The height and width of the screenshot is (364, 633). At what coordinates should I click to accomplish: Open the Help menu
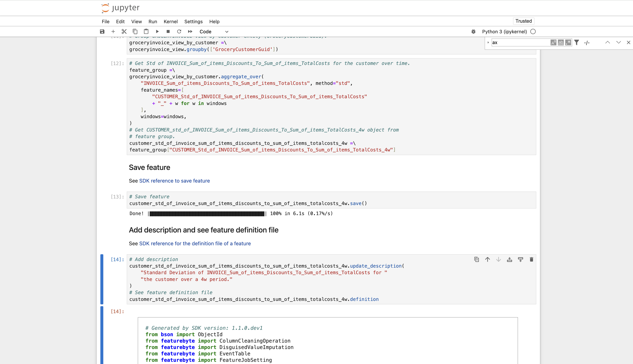coord(214,22)
